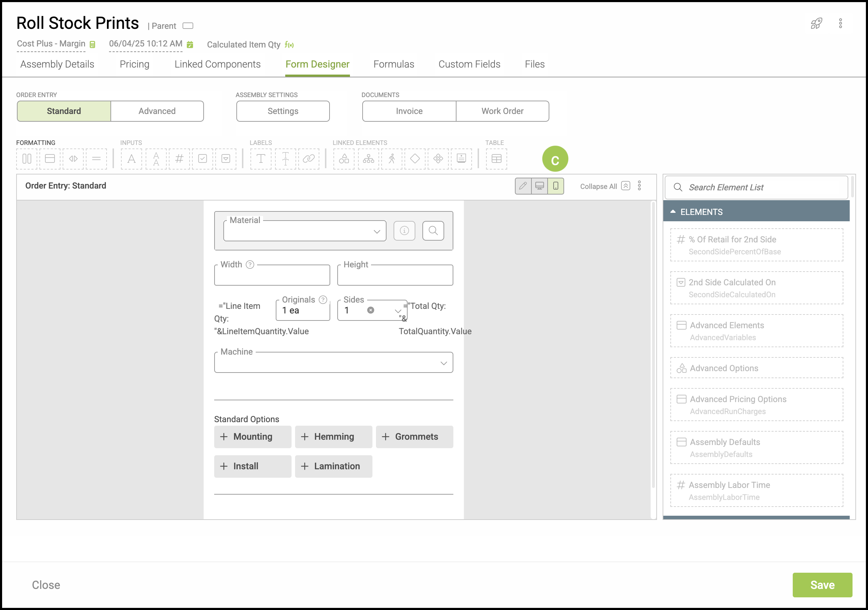Open the Work Order document form
Screen dimensions: 868x610
coord(502,111)
